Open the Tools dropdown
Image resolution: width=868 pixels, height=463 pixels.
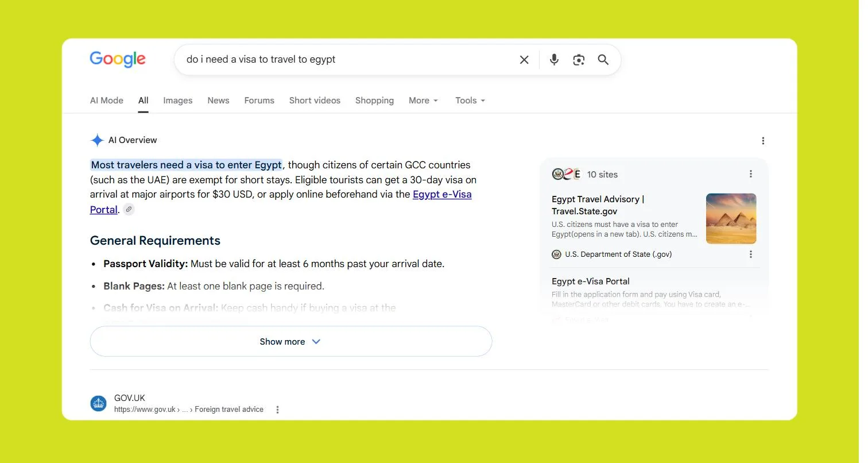470,101
